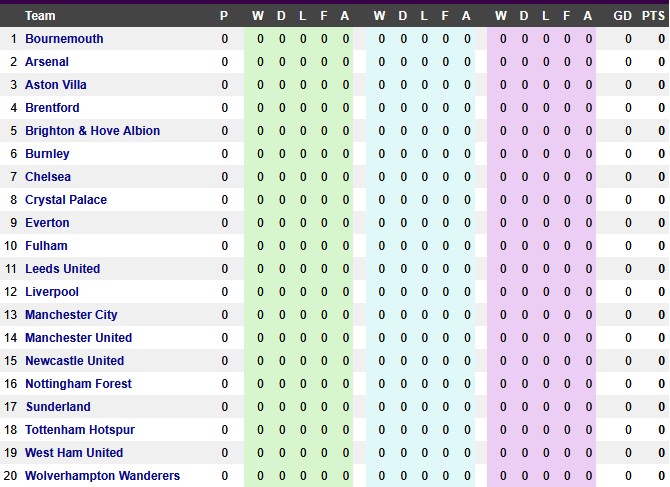Viewport: 670px width, 487px height.
Task: Click the Manchester United team name
Action: [78, 338]
